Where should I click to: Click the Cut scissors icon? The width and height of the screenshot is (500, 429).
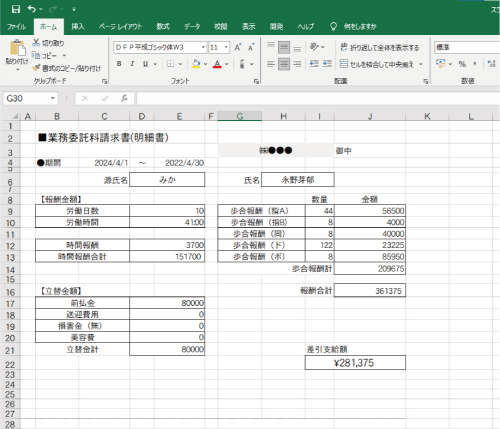36,43
